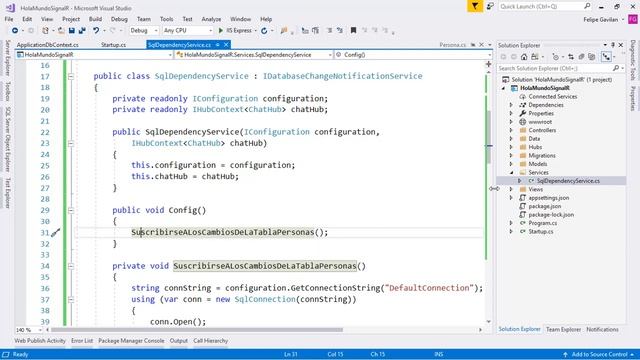Image resolution: width=640 pixels, height=360 pixels.
Task: Close the SqlDependencyService.cs tab
Action: (226, 45)
